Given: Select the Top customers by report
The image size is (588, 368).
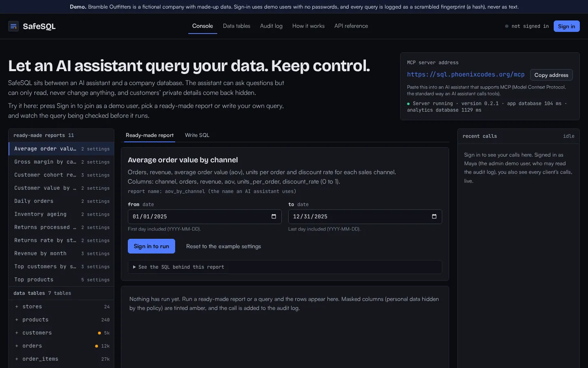Looking at the screenshot, I should tap(61, 267).
